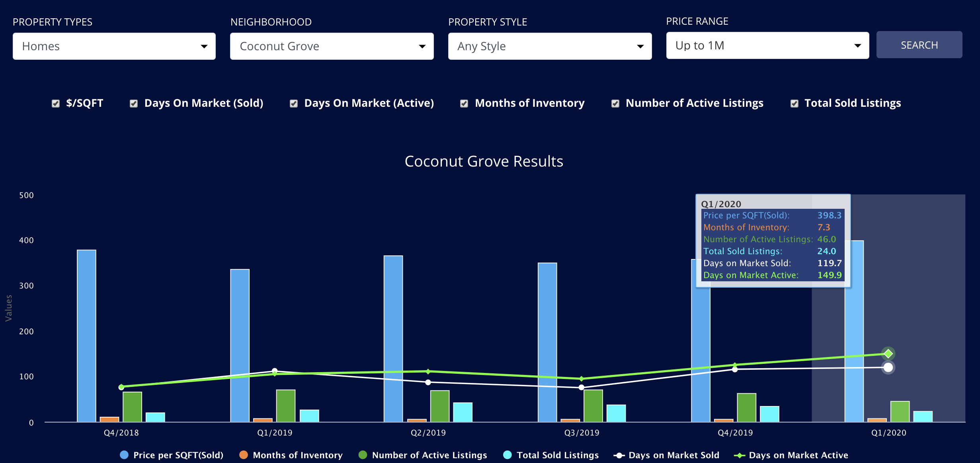The image size is (980, 463).
Task: Toggle the Total Sold Listings checkbox
Action: (795, 104)
